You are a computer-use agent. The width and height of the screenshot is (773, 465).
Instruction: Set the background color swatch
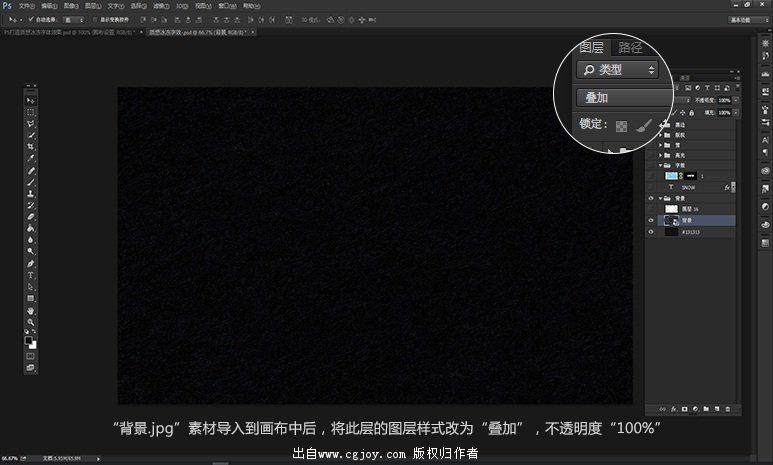pyautogui.click(x=33, y=345)
